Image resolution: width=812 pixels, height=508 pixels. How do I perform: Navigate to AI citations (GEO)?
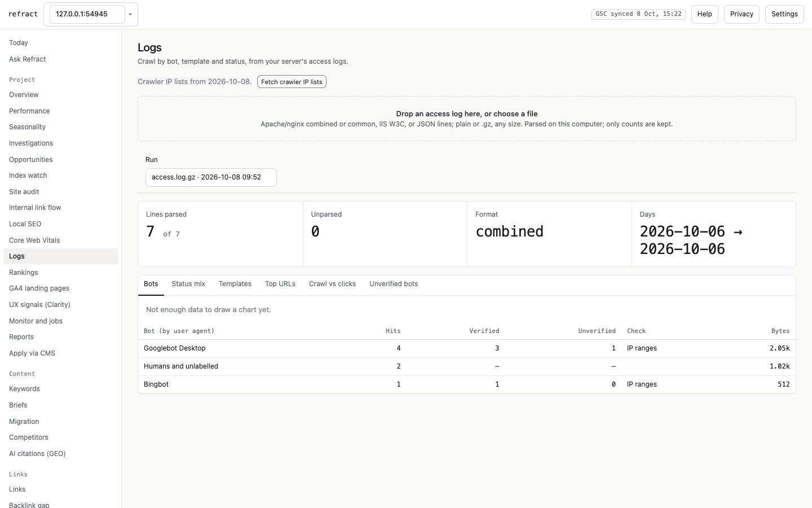37,454
